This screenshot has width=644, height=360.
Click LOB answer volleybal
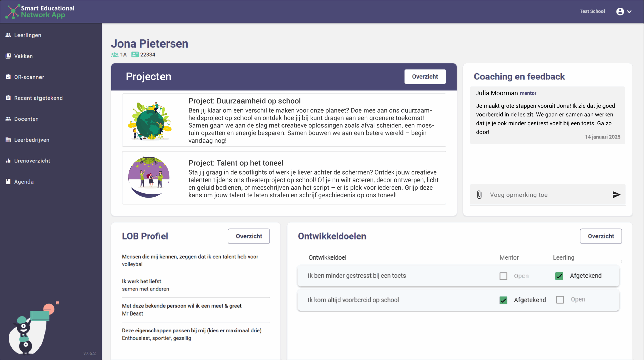[x=132, y=264]
